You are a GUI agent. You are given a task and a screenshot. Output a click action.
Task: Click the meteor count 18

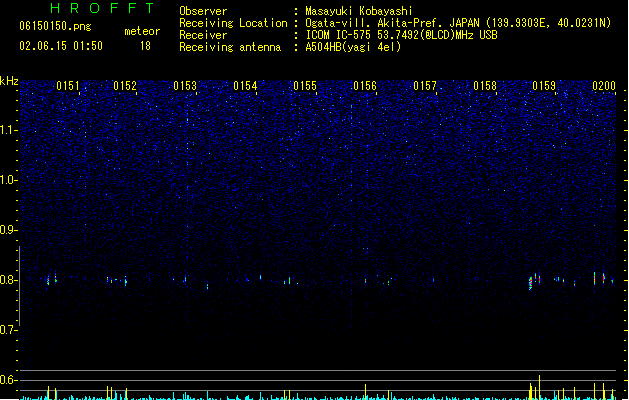point(145,46)
